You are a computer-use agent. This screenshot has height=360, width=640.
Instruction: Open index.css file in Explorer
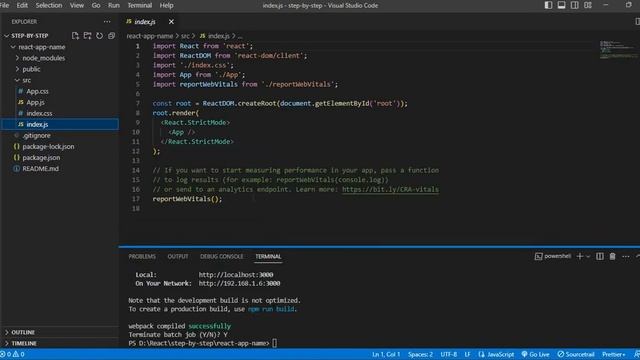[x=39, y=113]
